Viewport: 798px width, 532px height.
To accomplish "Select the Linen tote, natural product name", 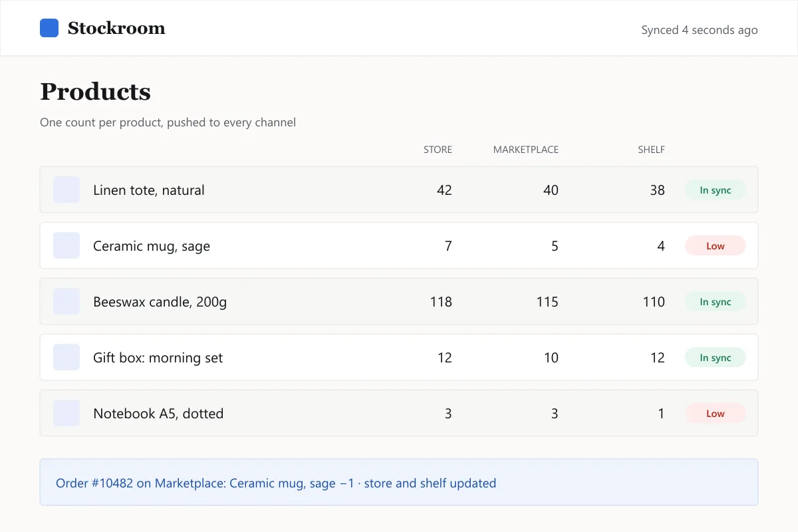I will coord(149,190).
